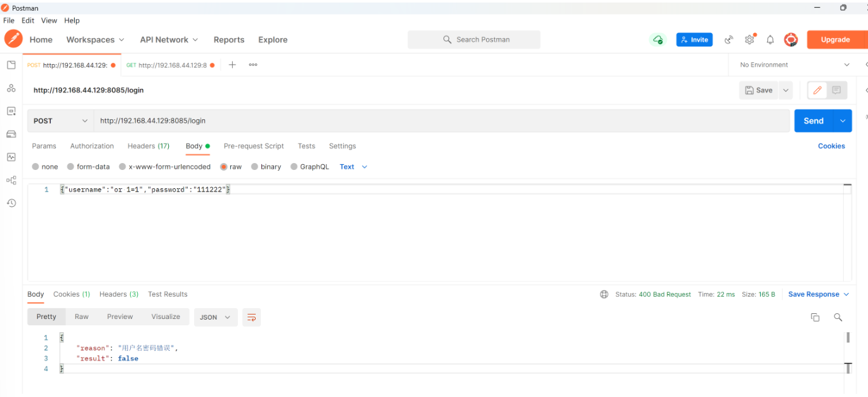This screenshot has height=397, width=868.
Task: Open the Save Response dropdown
Action: click(x=819, y=294)
